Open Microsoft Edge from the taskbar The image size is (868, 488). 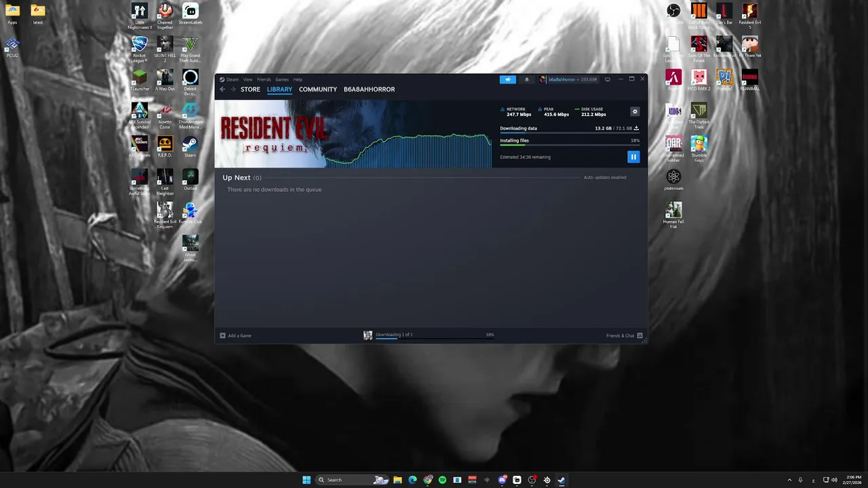tap(412, 480)
